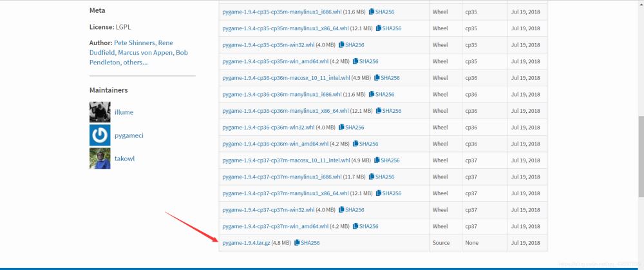Download pygame-1.9.4.tar.gz source file

[x=246, y=243]
